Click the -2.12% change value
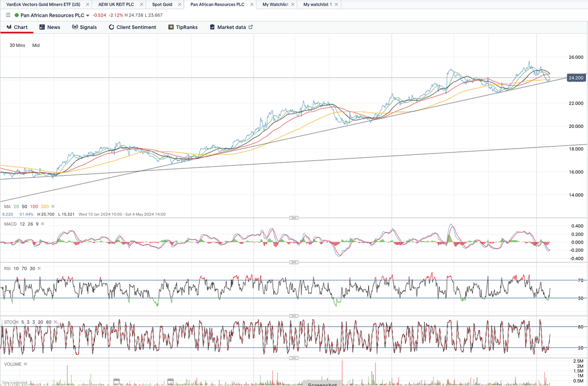The image size is (588, 386). (116, 15)
